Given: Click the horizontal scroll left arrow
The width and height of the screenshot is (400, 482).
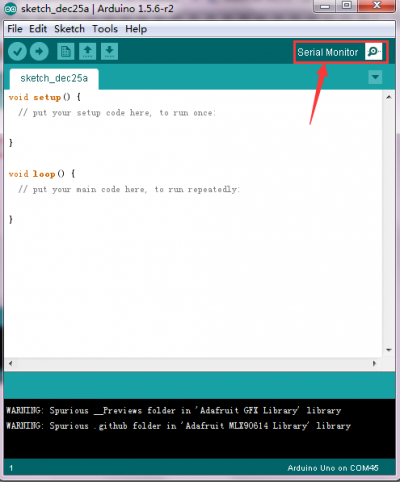Looking at the screenshot, I should [10, 363].
